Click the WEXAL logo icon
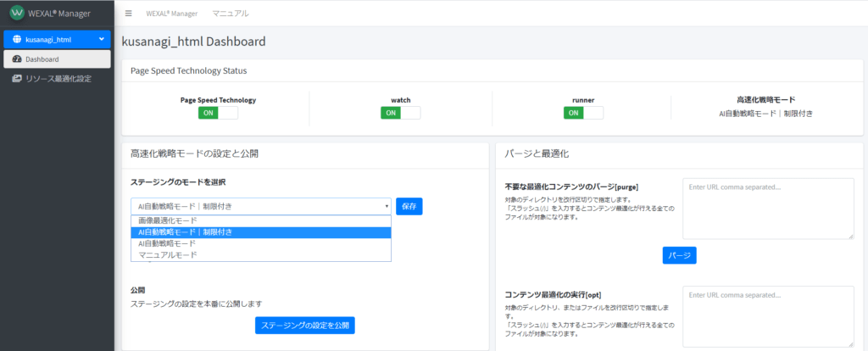 pos(17,13)
